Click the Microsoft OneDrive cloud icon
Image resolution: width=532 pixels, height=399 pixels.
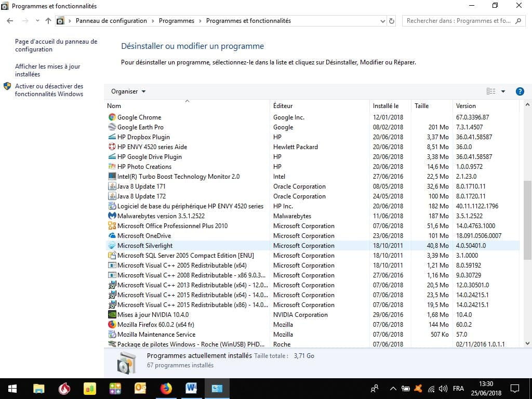(112, 235)
